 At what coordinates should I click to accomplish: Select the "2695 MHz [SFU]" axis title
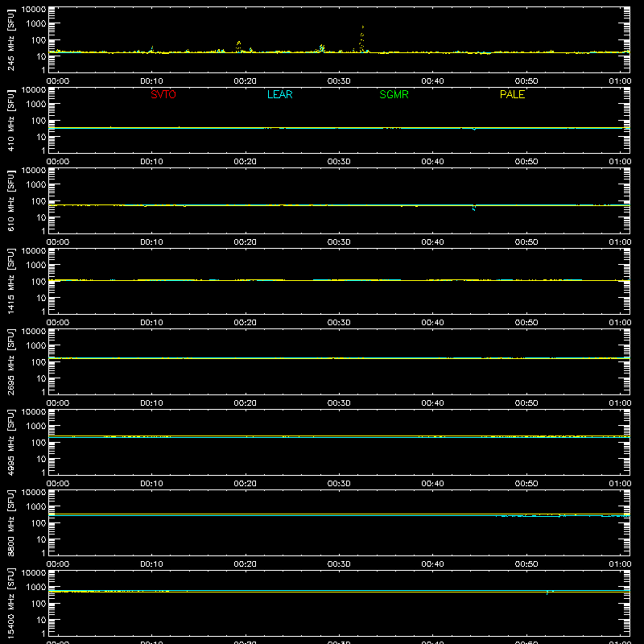point(10,361)
